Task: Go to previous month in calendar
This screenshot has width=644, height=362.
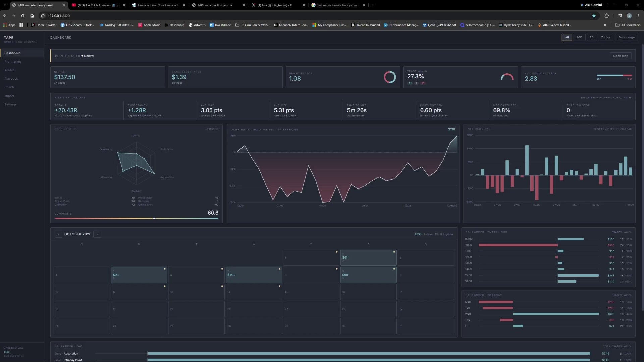Action: 58,234
